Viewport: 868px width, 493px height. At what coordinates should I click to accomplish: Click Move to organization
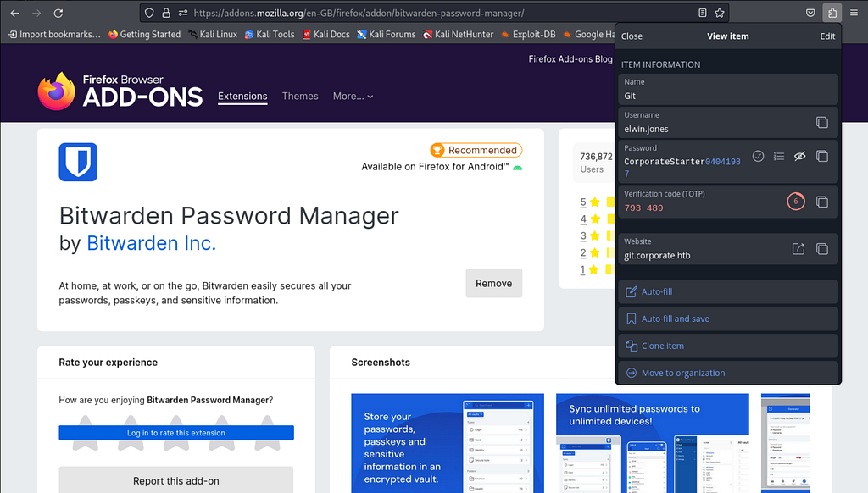click(728, 373)
